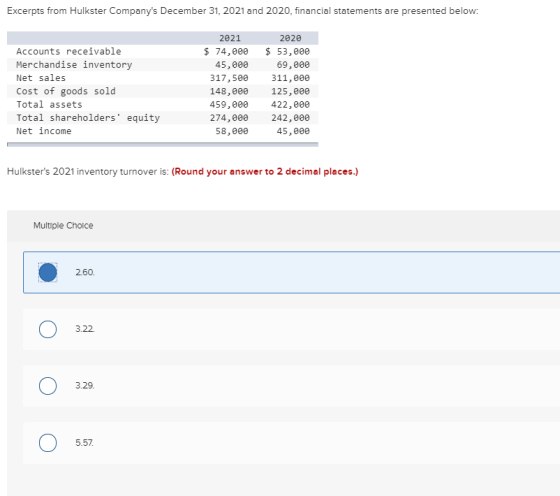Click Net income 2021 value 58,000
Screen dimensions: 560x496
pos(232,131)
